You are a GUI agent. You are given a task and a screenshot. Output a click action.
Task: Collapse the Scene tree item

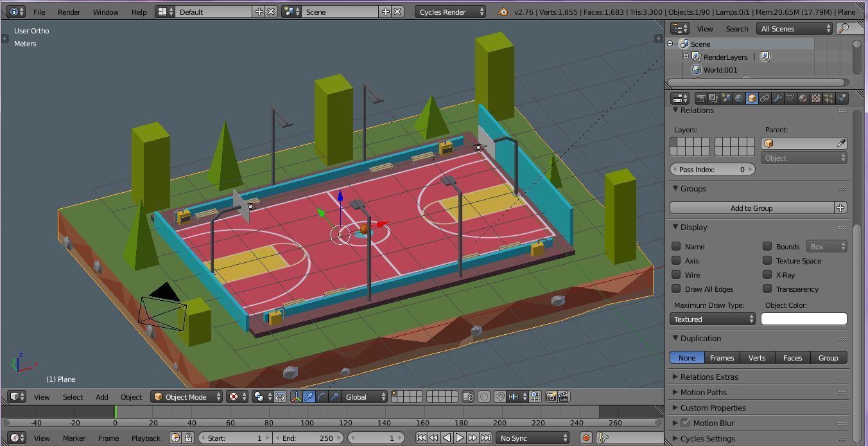tap(670, 44)
